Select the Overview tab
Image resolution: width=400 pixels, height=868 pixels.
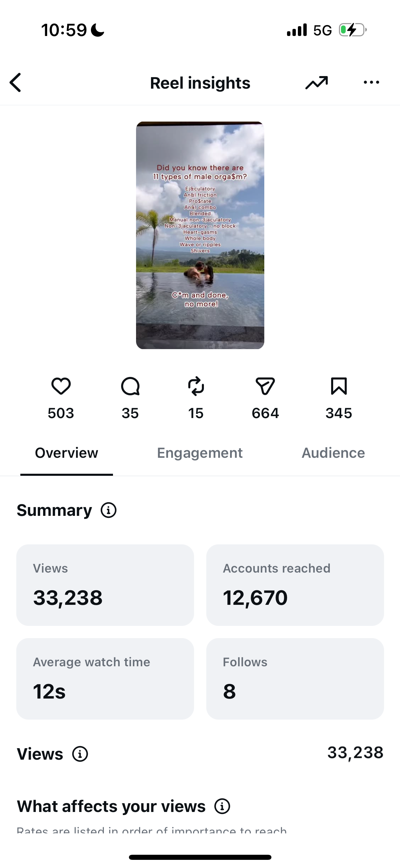66,453
